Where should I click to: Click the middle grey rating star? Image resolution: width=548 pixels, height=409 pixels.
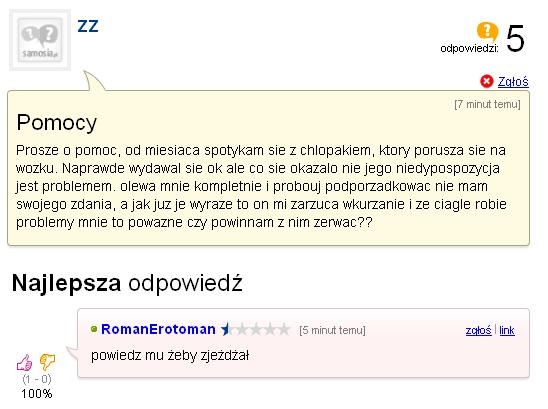coord(256,329)
